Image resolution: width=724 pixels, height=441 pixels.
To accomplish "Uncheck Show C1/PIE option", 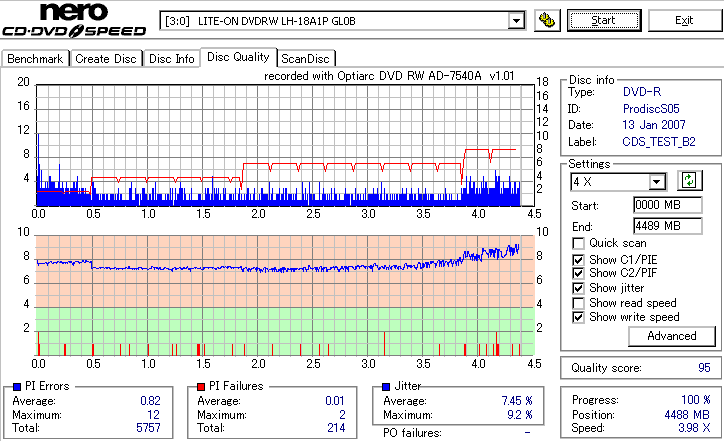I will pyautogui.click(x=578, y=260).
